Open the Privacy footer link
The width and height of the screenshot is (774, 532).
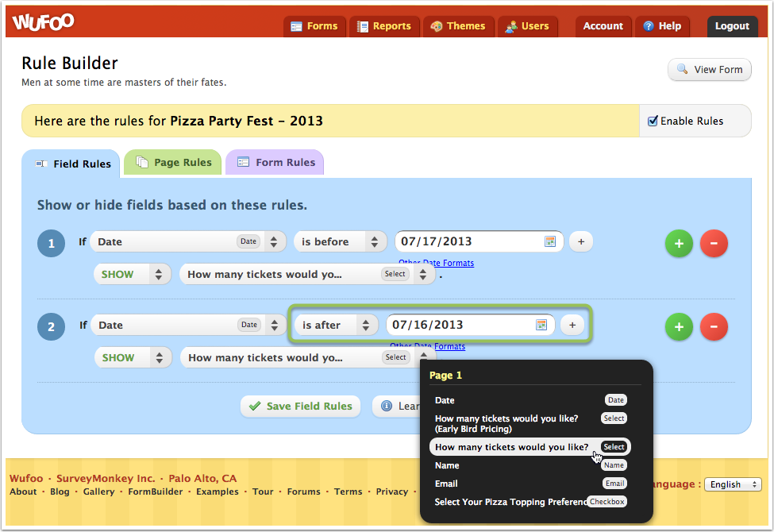pos(392,492)
